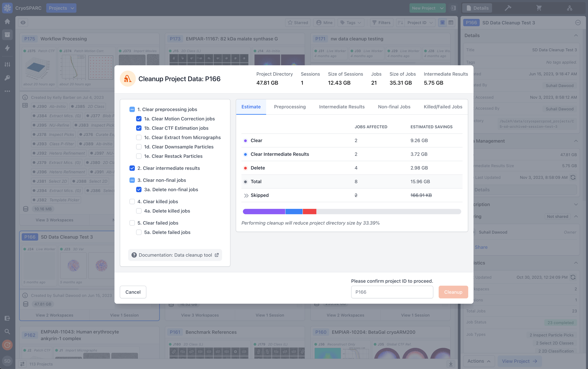This screenshot has height=369, width=588.
Task: Expand the Description section chevron
Action: pyautogui.click(x=576, y=204)
